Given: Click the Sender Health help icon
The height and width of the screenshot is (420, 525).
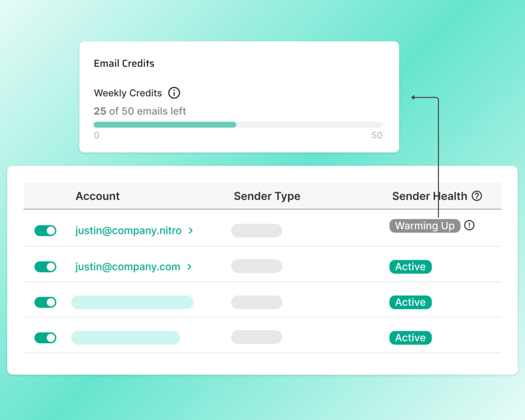Looking at the screenshot, I should click(x=477, y=196).
